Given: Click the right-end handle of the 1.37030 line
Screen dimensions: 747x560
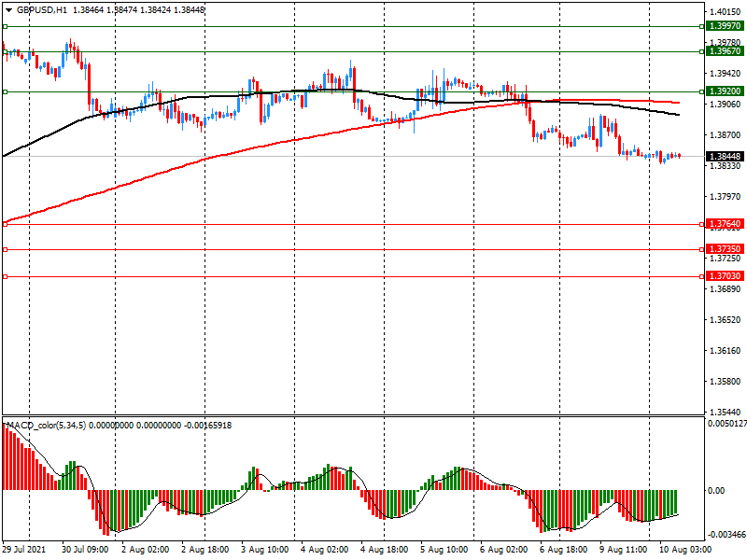Looking at the screenshot, I should [702, 276].
